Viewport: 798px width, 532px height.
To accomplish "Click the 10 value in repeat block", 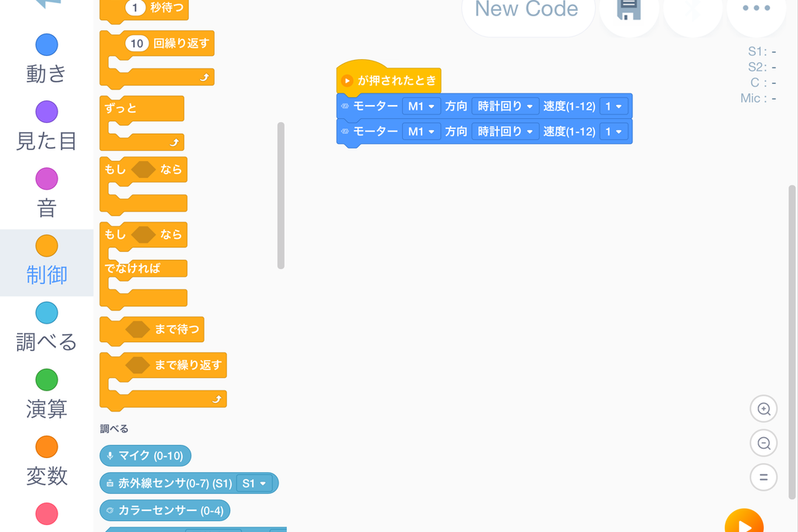I will click(137, 44).
